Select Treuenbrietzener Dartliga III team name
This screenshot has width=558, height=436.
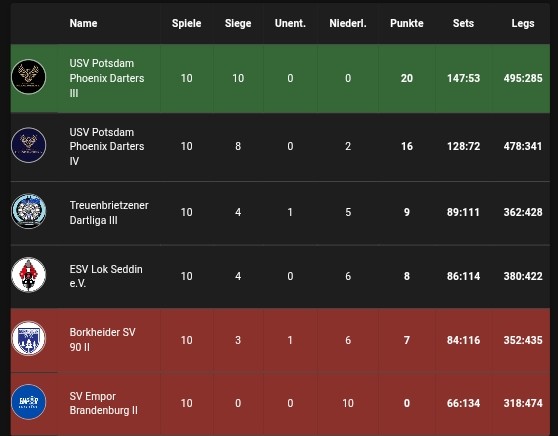[x=109, y=212]
